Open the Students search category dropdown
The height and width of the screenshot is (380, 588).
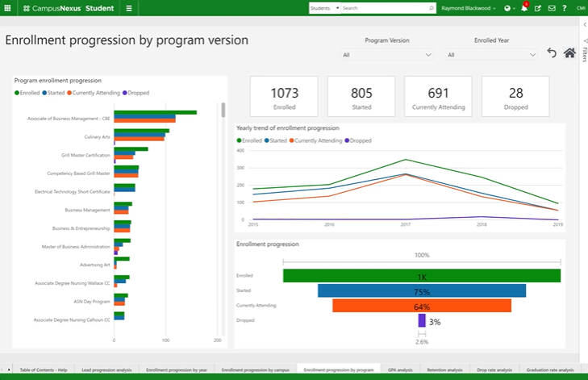[x=323, y=8]
